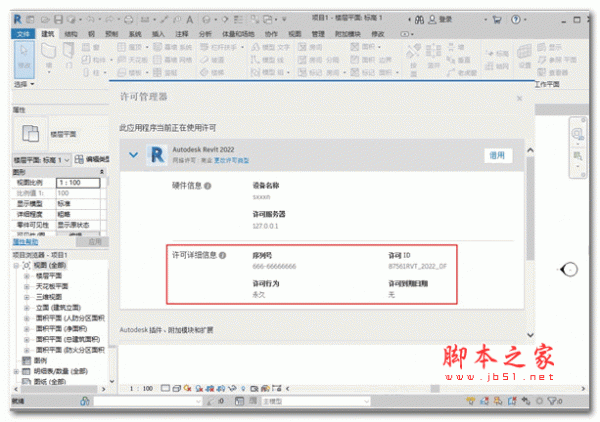
Task: Collapse the Autodesk Revit 2022 license section chevron
Action: 133,155
